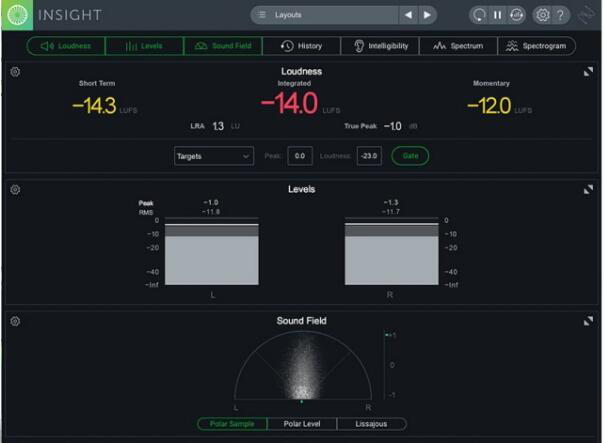The width and height of the screenshot is (604, 443).
Task: Go to previous layout arrow
Action: (x=408, y=15)
